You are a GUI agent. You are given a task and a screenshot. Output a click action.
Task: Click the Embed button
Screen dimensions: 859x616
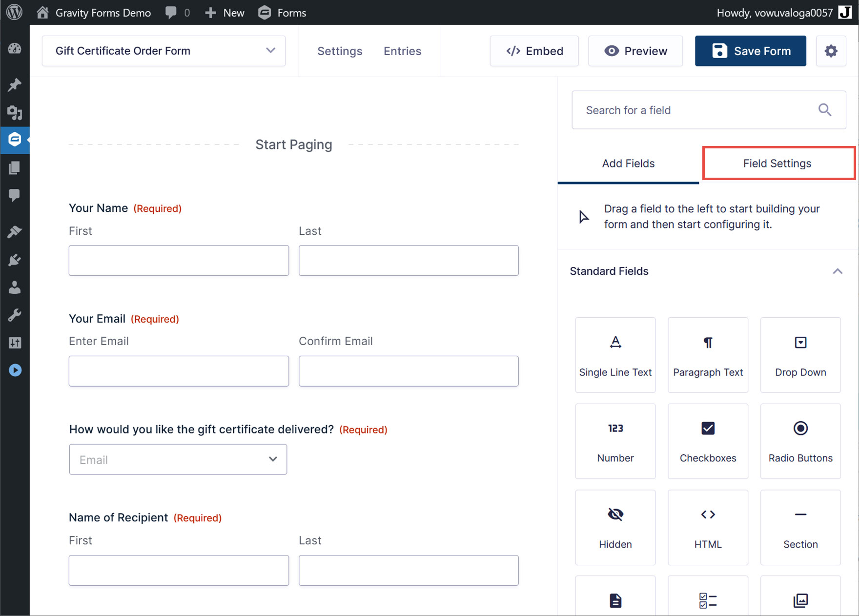coord(534,51)
